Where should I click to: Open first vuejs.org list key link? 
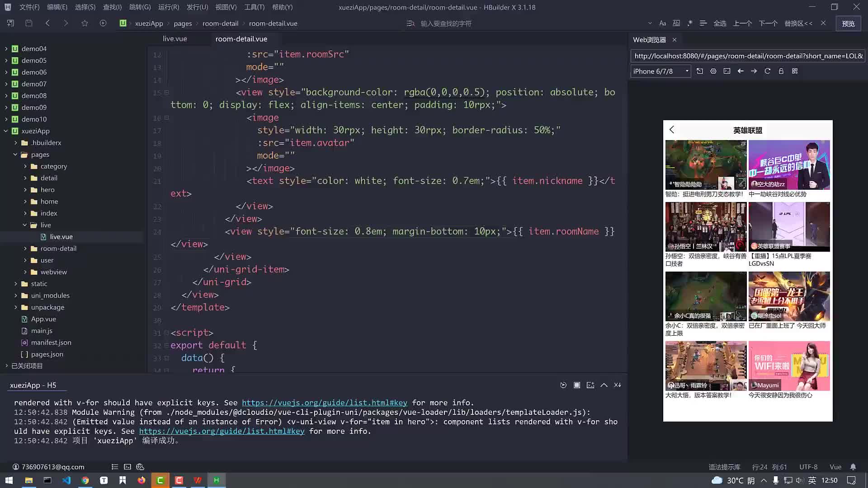coord(325,403)
